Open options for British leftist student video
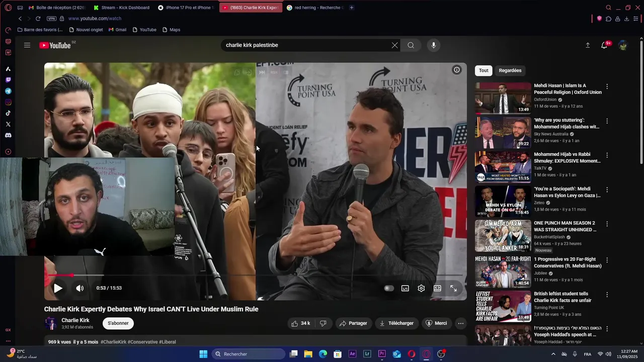This screenshot has width=644, height=362. coord(607,295)
